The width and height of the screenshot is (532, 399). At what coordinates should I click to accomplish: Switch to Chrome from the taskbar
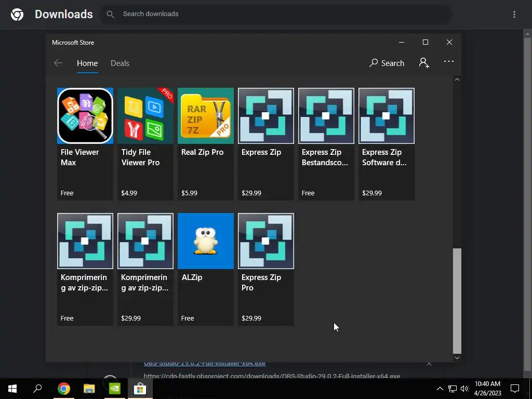coord(63,389)
